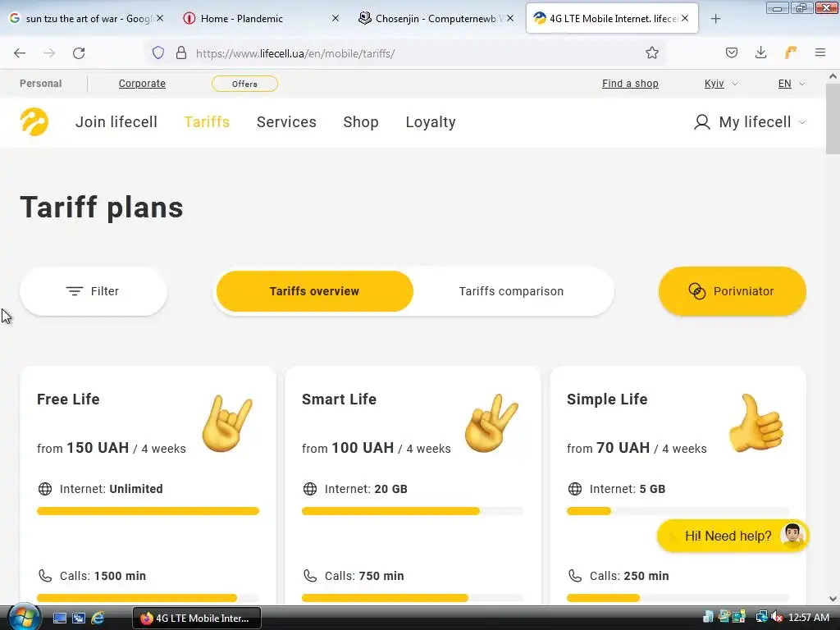Click the My lifecell user icon
Screen dimensions: 840x630
tap(702, 122)
